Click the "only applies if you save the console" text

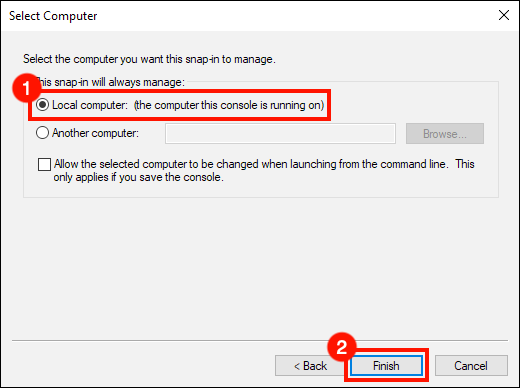pos(138,177)
